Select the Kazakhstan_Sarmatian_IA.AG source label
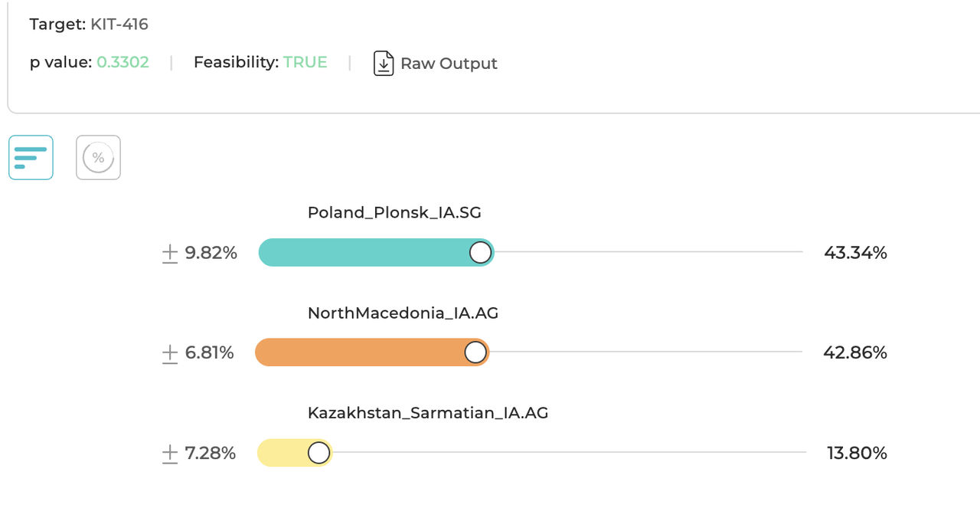This screenshot has width=980, height=521. coord(428,413)
